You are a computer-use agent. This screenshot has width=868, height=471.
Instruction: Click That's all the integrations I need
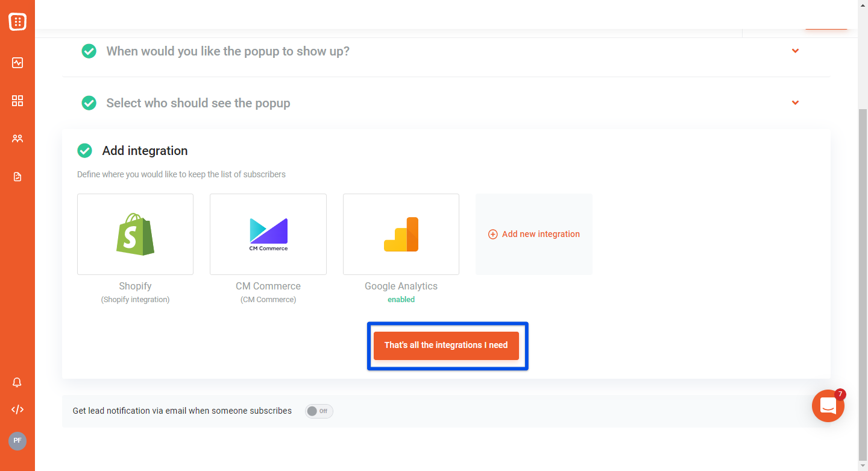(446, 346)
